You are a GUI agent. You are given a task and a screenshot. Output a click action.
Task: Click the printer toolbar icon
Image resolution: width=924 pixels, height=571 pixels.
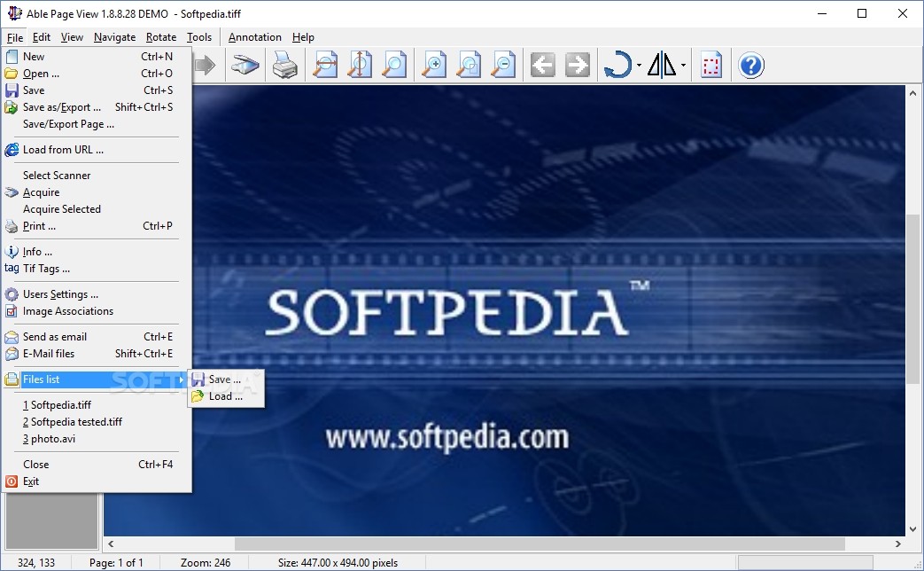coord(284,65)
